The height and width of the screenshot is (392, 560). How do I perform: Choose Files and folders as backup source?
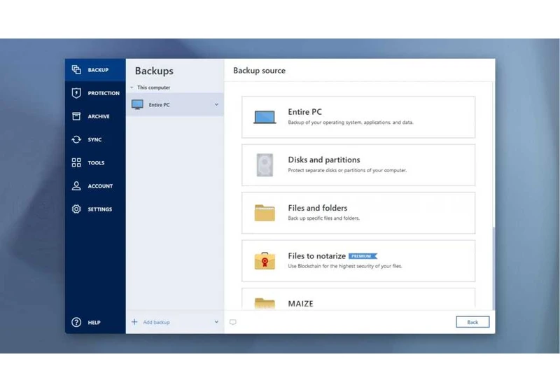(358, 213)
